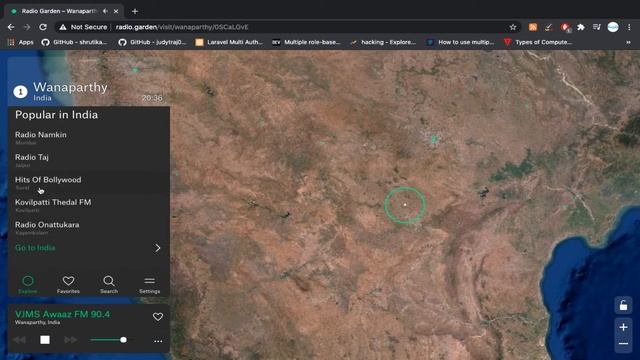Go back in browser history

point(11,27)
